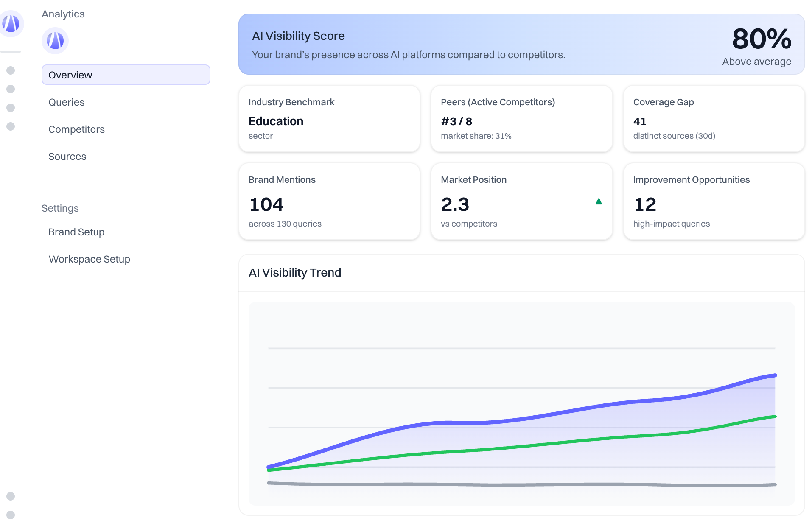This screenshot has width=812, height=526.
Task: Click the brand logo under the Analytics heading
Action: 55,41
